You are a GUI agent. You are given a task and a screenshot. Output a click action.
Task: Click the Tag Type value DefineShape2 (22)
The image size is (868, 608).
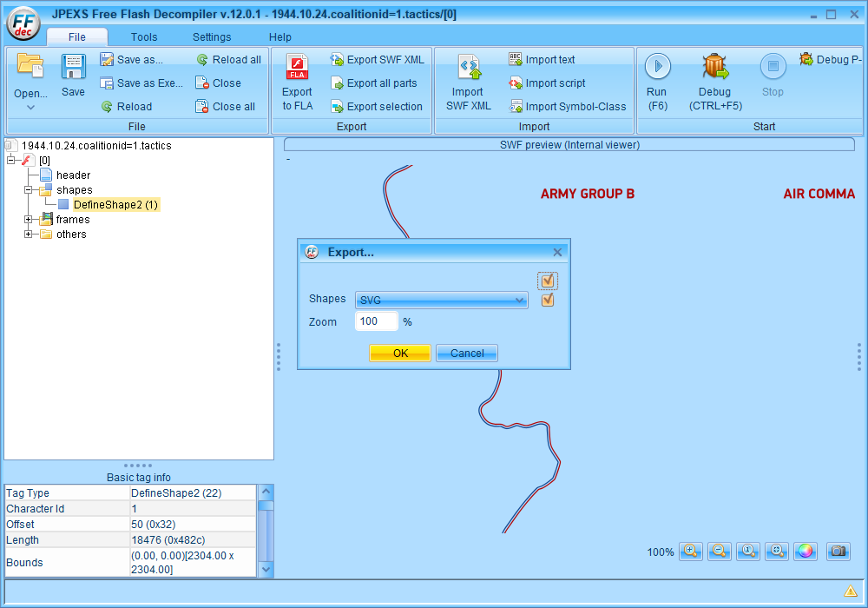[176, 492]
